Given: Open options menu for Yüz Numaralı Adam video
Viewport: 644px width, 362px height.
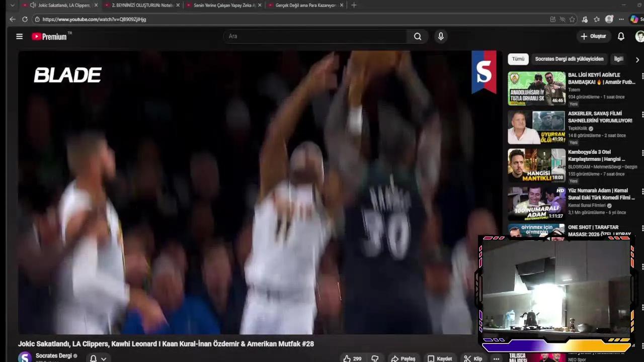Looking at the screenshot, I should 642,191.
